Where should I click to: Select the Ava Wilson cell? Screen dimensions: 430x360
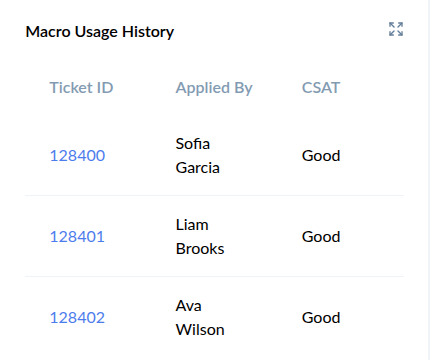[200, 318]
